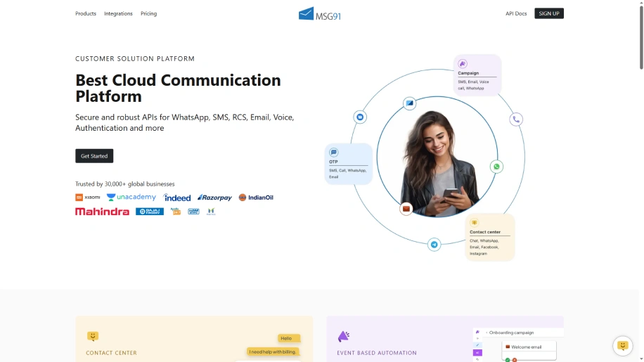Viewport: 644px width, 362px height.
Task: Open the Products menu
Action: (86, 13)
